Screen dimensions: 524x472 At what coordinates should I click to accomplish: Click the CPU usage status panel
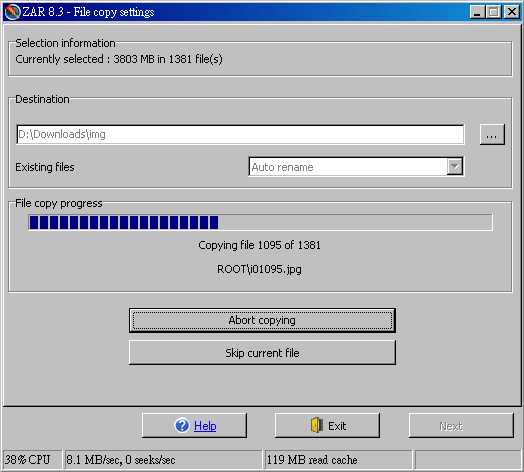point(32,460)
